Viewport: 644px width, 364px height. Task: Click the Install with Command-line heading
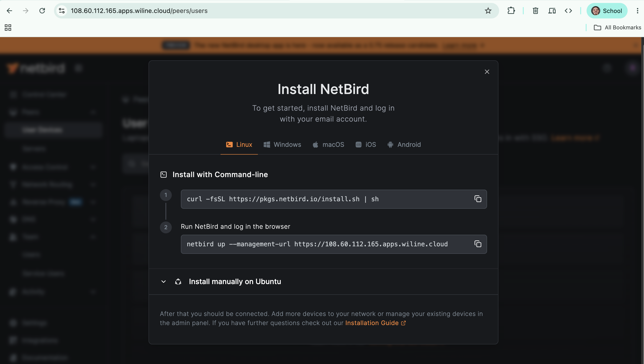coord(220,175)
